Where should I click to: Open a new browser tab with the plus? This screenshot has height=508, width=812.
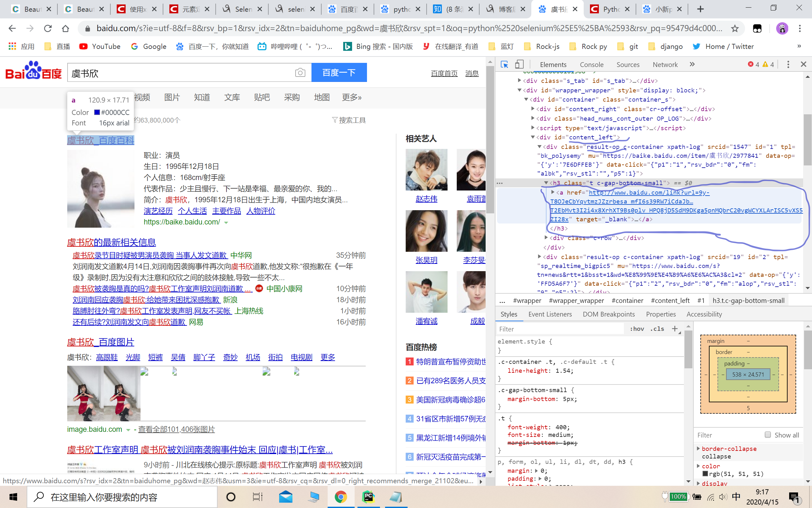pyautogui.click(x=700, y=9)
